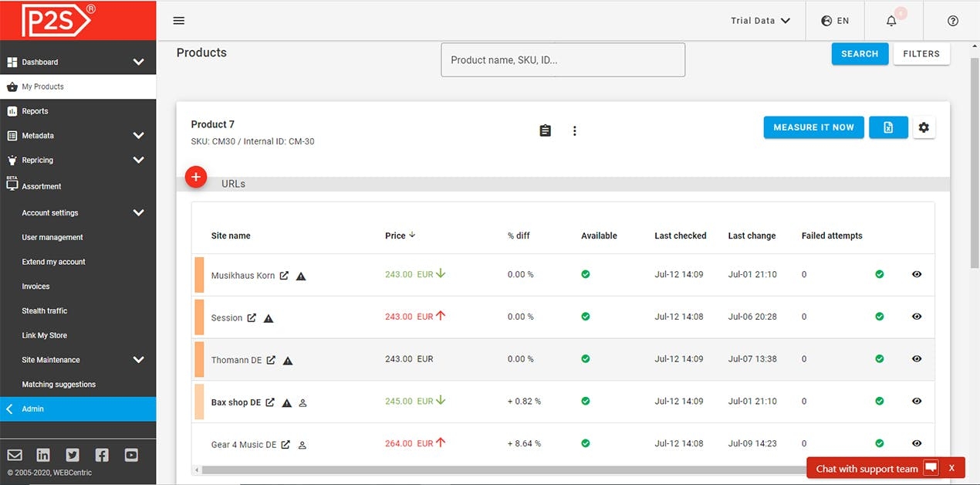Click Bax shop DE available check mark
This screenshot has width=980, height=485.
(x=586, y=402)
